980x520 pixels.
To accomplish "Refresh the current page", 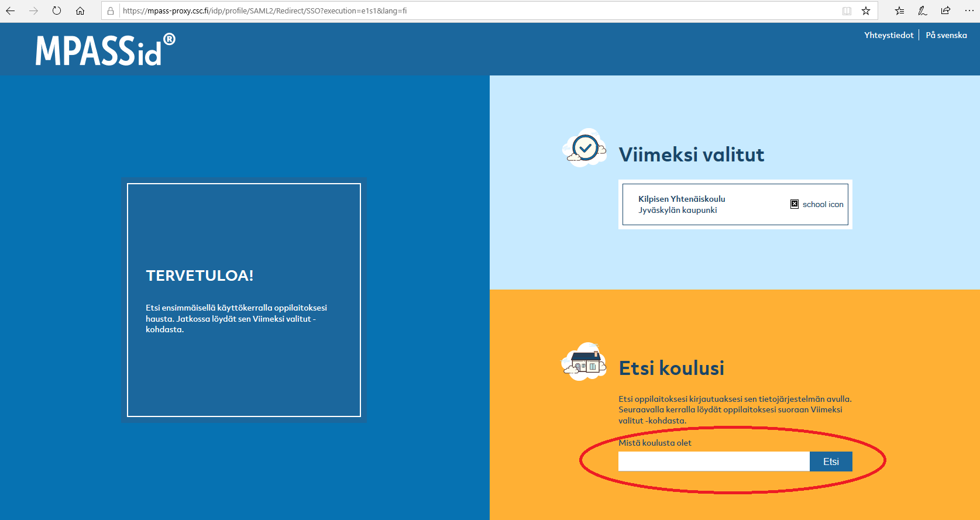I will pos(57,11).
